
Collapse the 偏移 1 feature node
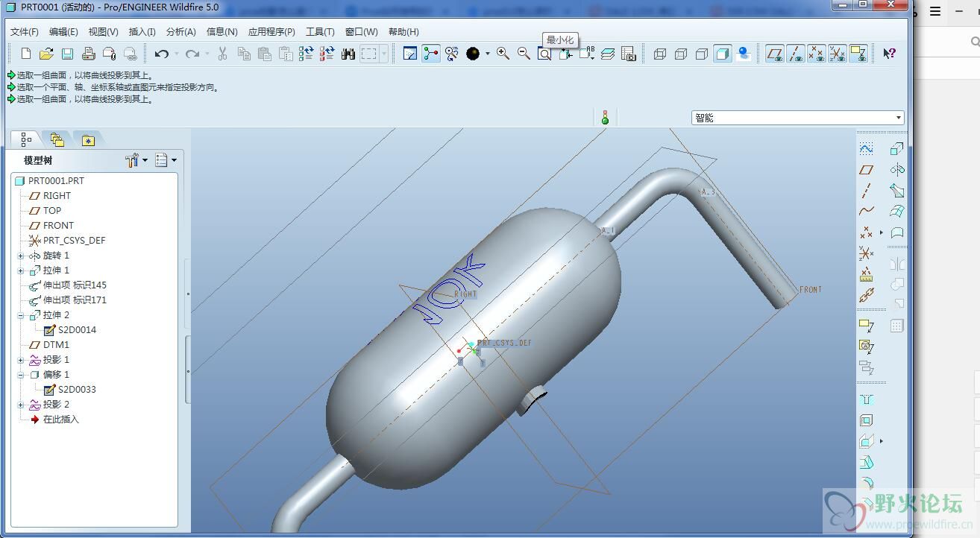(21, 375)
